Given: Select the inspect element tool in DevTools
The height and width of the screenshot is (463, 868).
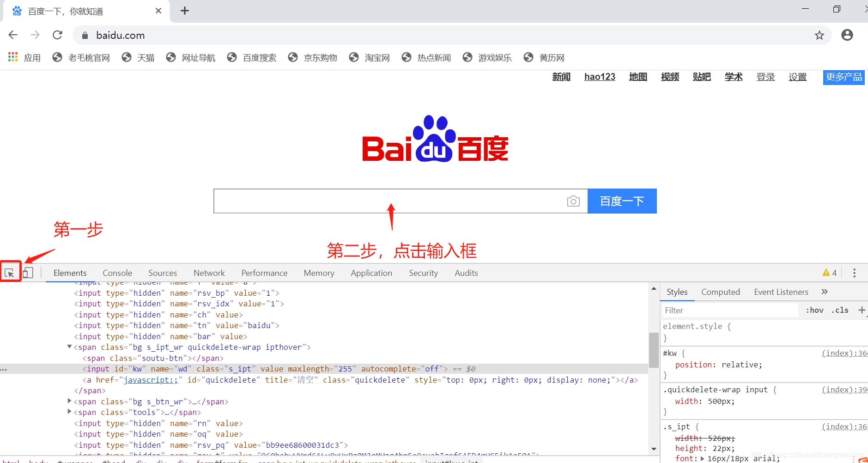Looking at the screenshot, I should click(x=11, y=272).
